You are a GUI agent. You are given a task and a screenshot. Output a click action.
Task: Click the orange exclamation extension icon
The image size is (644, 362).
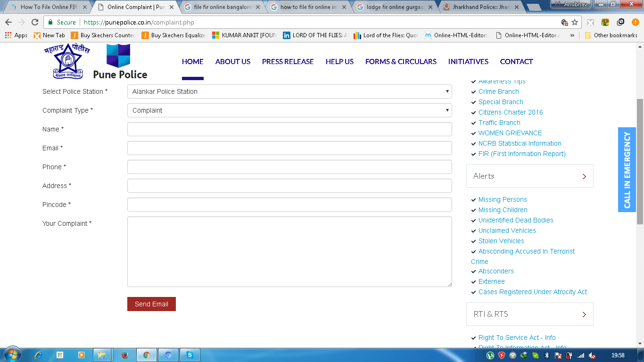(x=635, y=22)
